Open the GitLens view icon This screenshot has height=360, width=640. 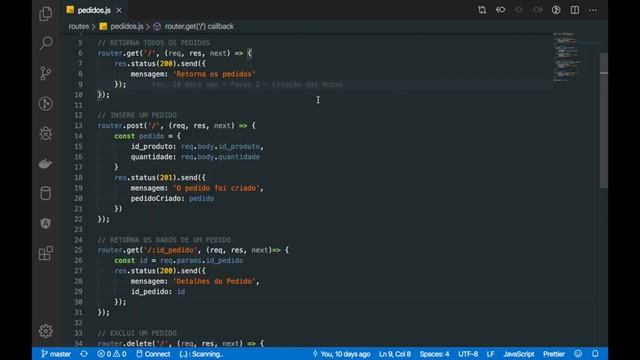(46, 104)
